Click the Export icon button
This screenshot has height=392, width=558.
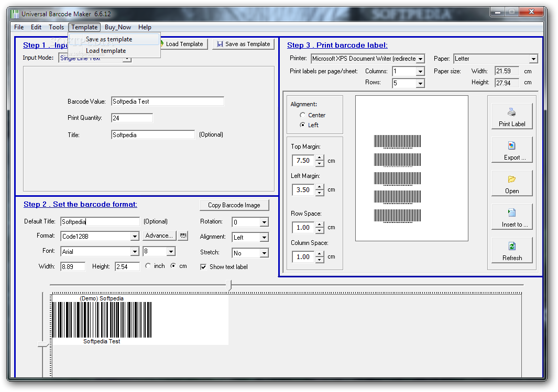[512, 145]
